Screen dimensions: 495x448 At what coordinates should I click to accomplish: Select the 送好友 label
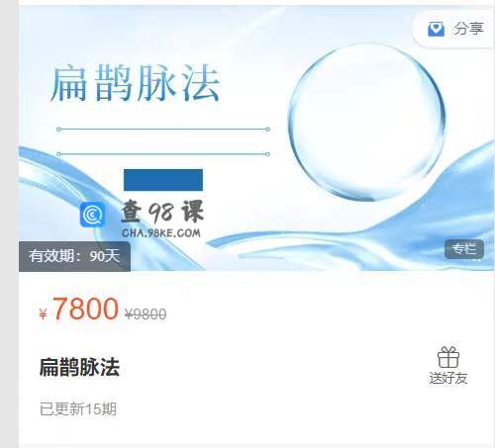tap(448, 378)
